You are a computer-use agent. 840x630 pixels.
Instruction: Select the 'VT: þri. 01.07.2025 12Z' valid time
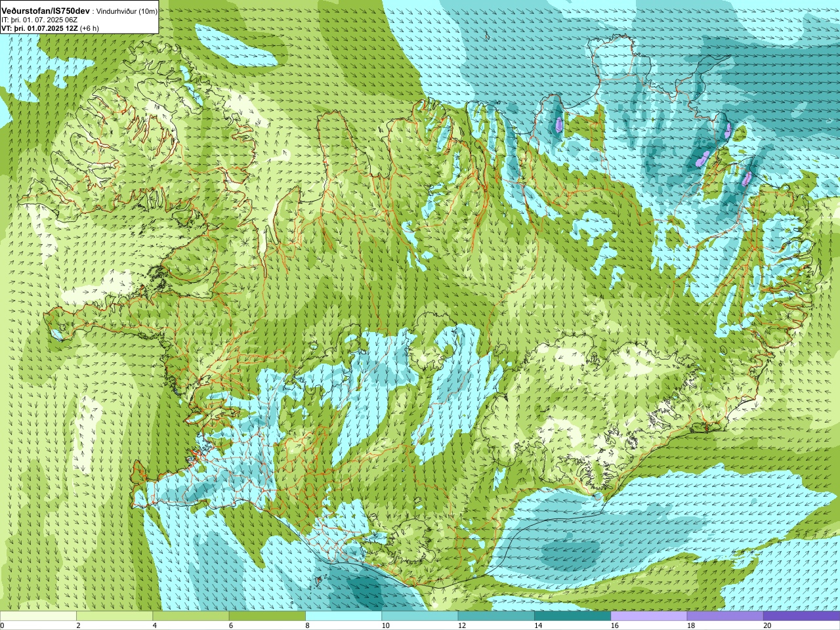(x=40, y=28)
